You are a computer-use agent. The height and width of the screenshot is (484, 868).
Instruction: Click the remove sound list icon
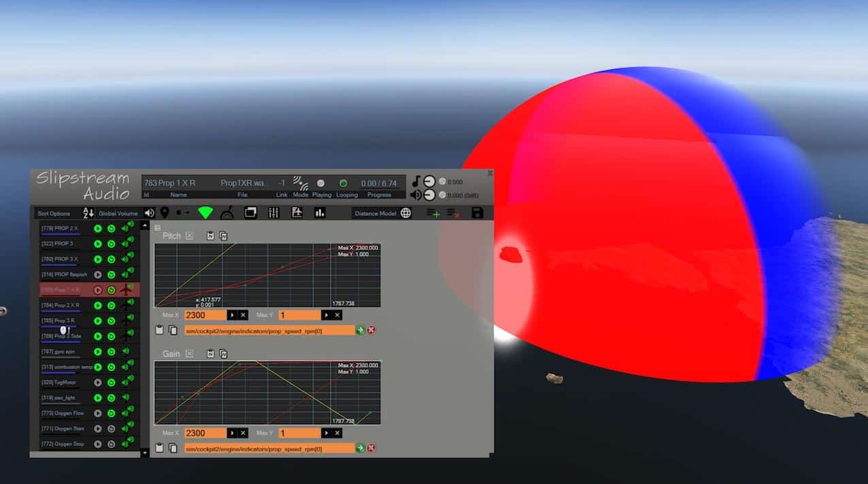coord(453,213)
